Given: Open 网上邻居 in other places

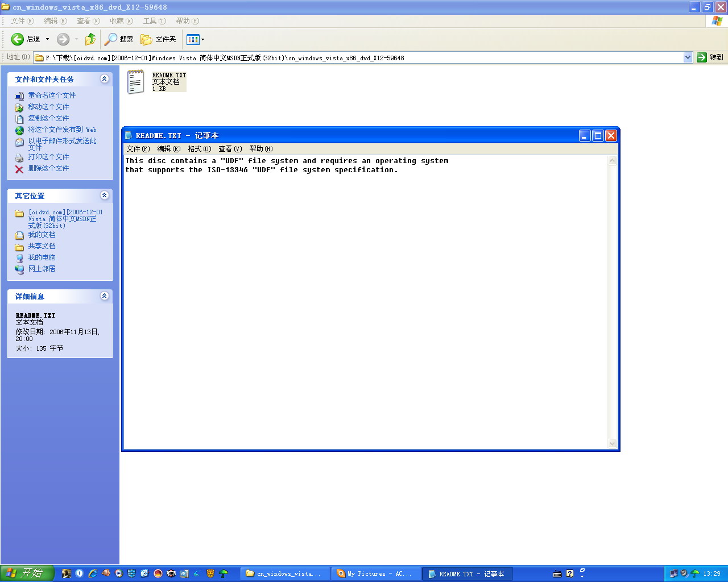Looking at the screenshot, I should tap(42, 269).
